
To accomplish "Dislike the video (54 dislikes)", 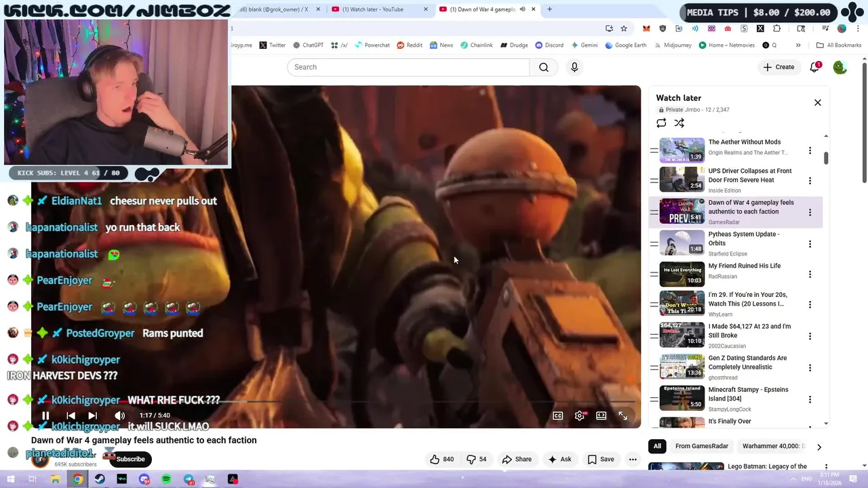I will tap(477, 459).
